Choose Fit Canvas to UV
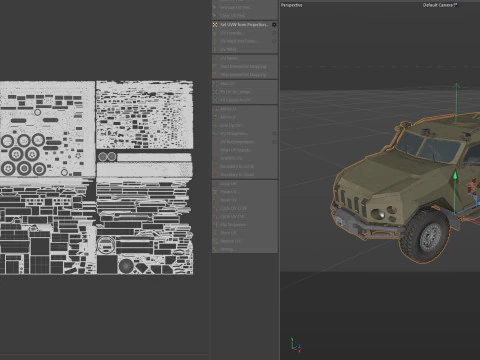 click(x=245, y=100)
